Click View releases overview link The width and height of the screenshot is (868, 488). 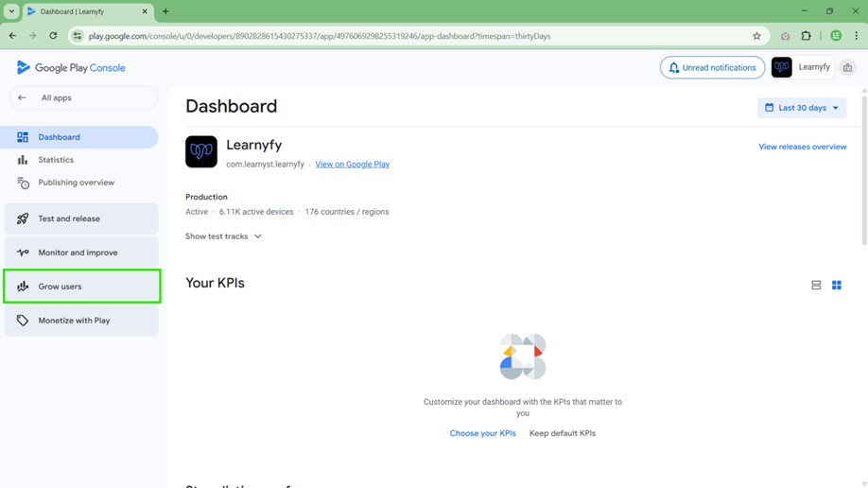point(802,148)
